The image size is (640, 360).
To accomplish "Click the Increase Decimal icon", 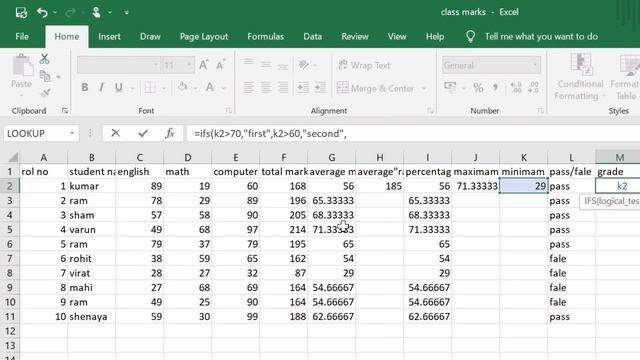I will [x=516, y=87].
